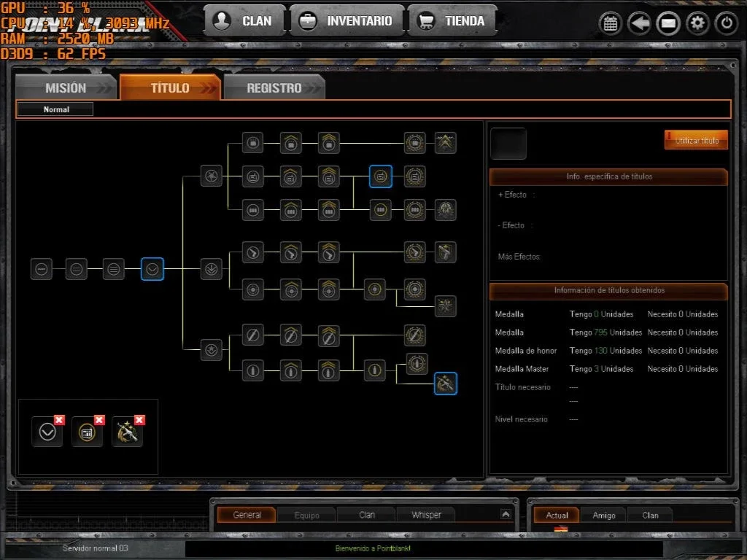747x560 pixels.
Task: Select the double chevron rank node
Action: pyautogui.click(x=446, y=142)
